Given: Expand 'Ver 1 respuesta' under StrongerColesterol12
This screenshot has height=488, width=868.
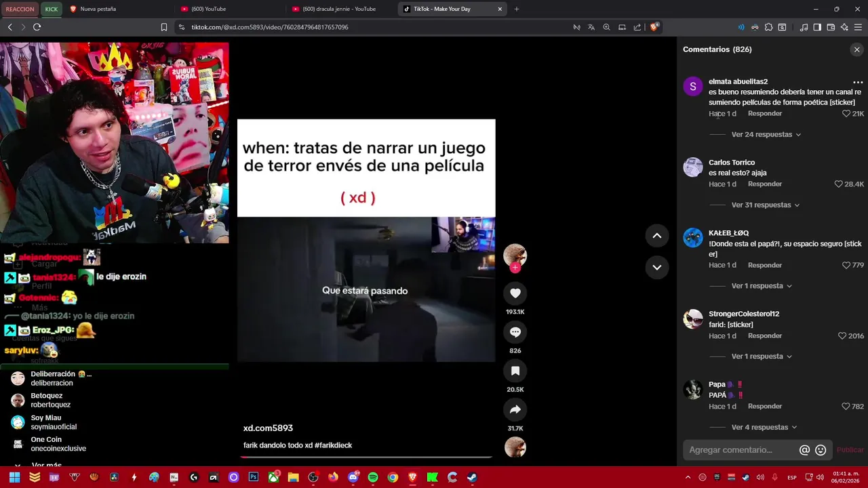Looking at the screenshot, I should tap(762, 357).
